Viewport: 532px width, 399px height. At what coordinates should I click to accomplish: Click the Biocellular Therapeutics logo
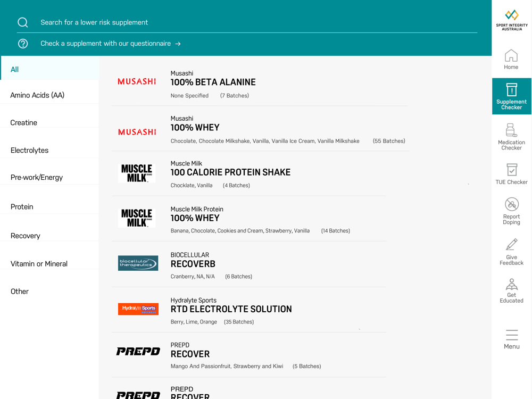click(138, 263)
